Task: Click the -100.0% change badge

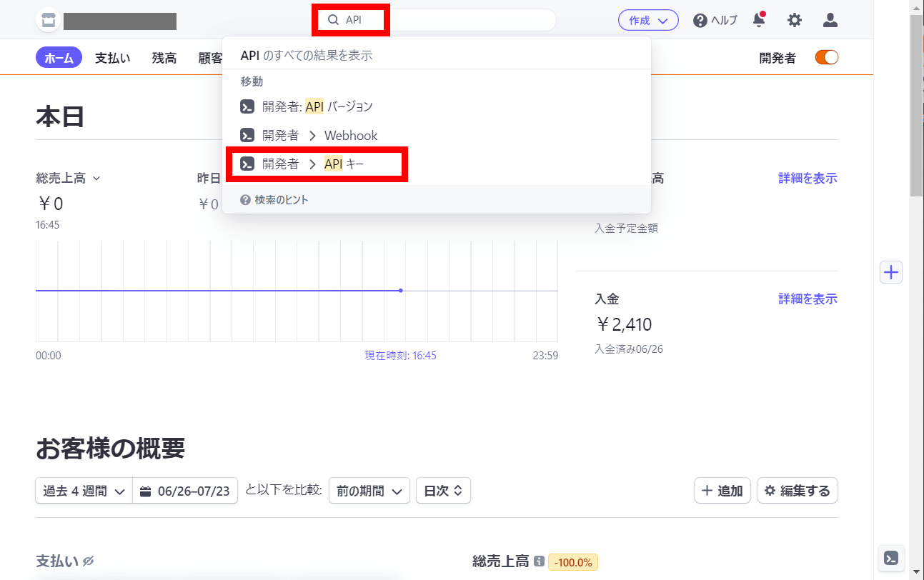Action: click(x=573, y=562)
